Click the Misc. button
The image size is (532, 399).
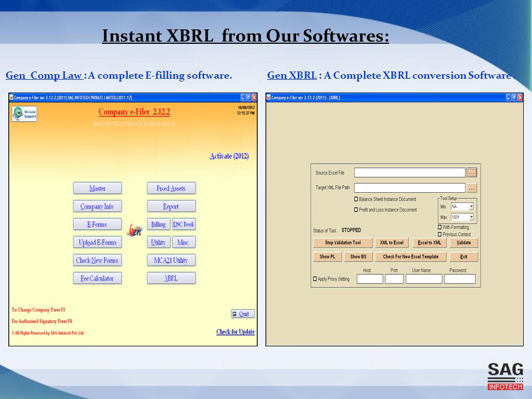184,242
